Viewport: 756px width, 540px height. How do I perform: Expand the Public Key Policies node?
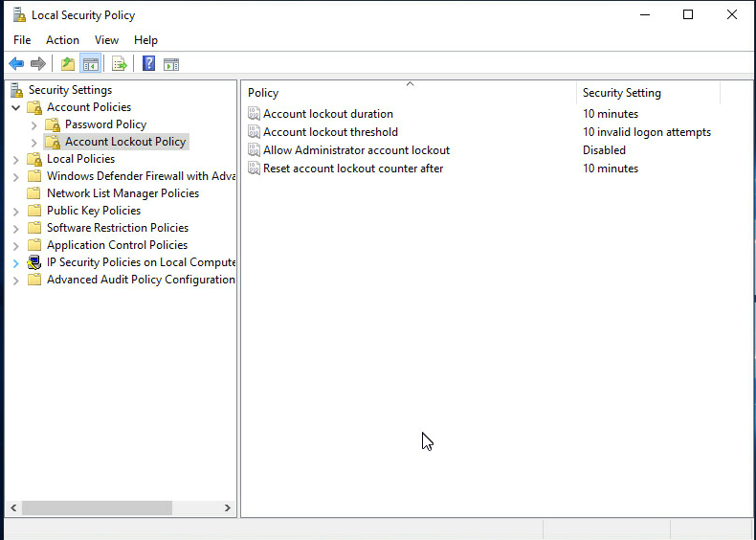pyautogui.click(x=16, y=212)
